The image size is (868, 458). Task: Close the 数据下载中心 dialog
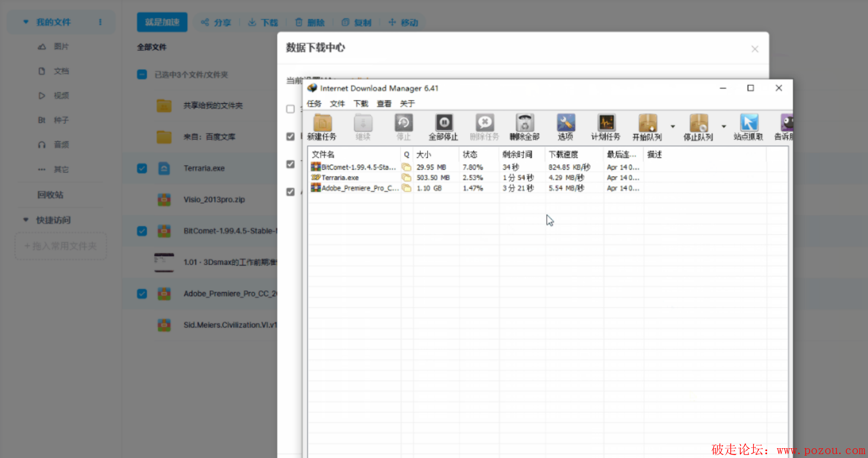[755, 49]
